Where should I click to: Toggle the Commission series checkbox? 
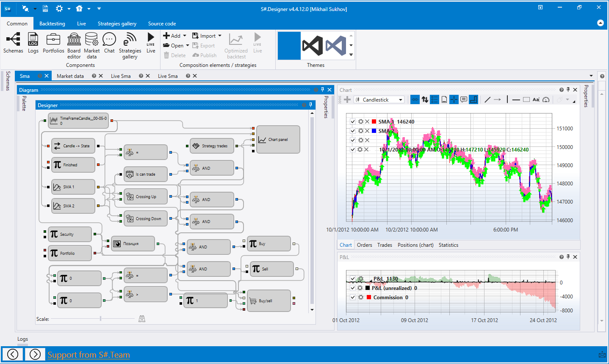pos(353,298)
